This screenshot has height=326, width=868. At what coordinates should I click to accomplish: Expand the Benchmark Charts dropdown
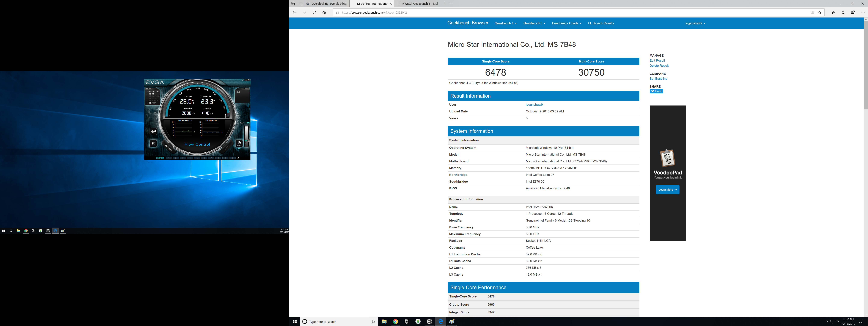566,23
